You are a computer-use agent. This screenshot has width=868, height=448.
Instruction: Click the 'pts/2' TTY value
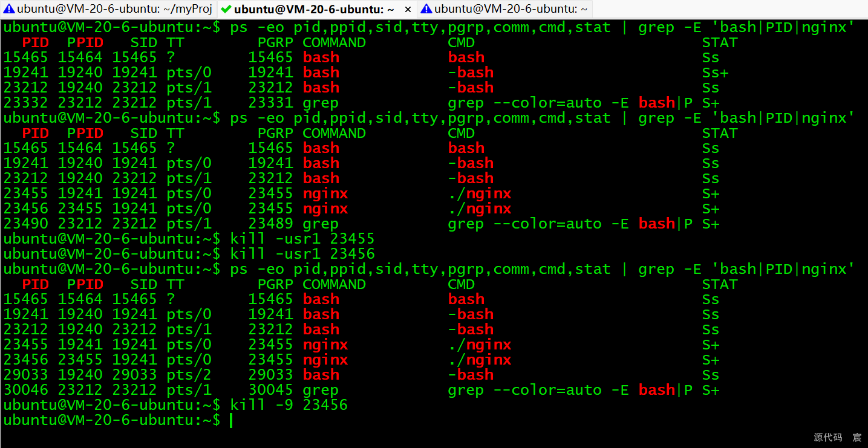click(189, 375)
